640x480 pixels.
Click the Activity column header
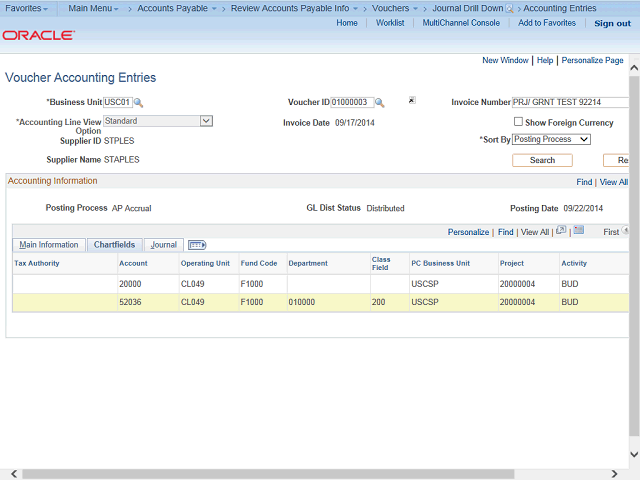[574, 264]
